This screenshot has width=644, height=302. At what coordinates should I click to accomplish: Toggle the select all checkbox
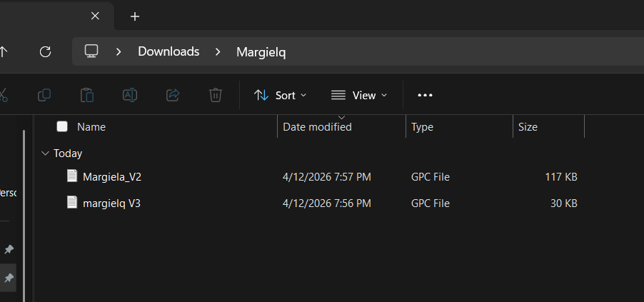pyautogui.click(x=62, y=126)
